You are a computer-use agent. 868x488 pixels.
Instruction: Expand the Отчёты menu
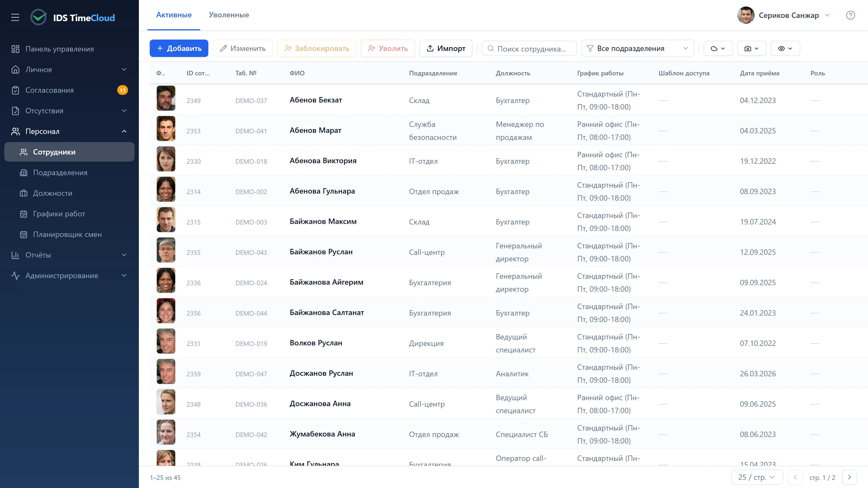[69, 255]
